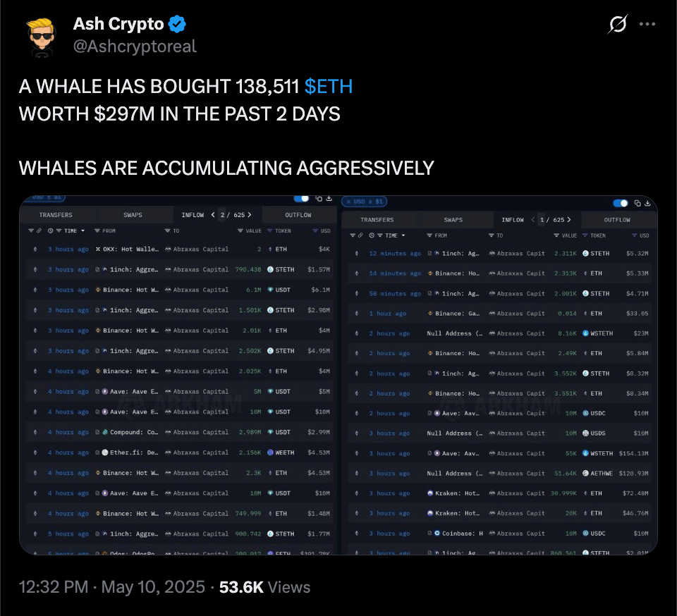Click the TOKEN column filter icon in right panel
This screenshot has height=616, width=677.
coord(585,235)
